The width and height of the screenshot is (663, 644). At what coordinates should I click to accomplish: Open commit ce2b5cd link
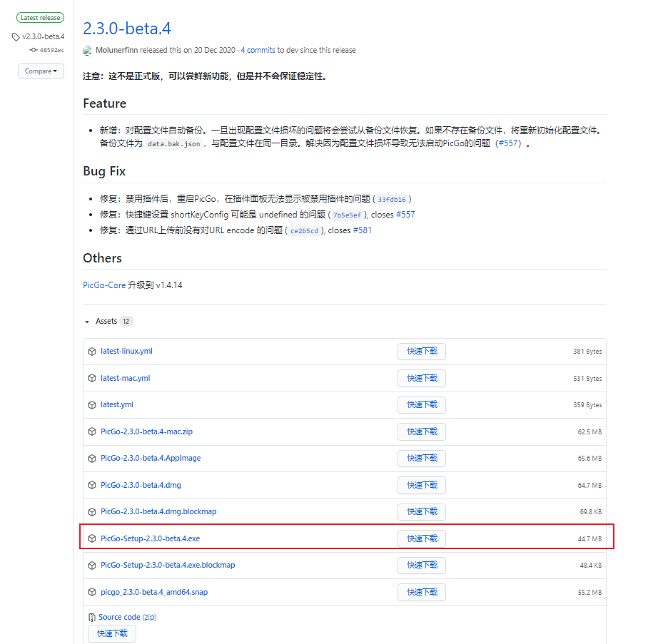click(304, 231)
